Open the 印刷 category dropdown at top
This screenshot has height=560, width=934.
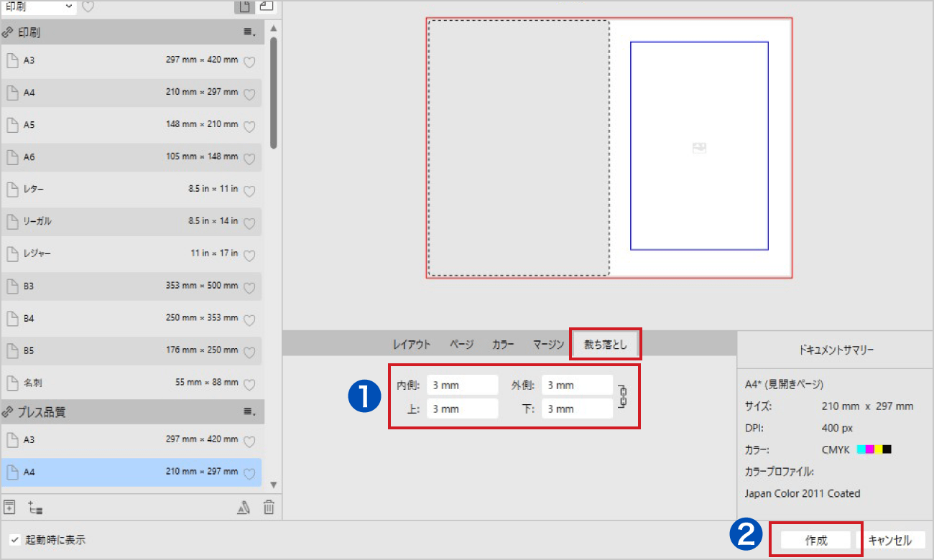click(39, 6)
